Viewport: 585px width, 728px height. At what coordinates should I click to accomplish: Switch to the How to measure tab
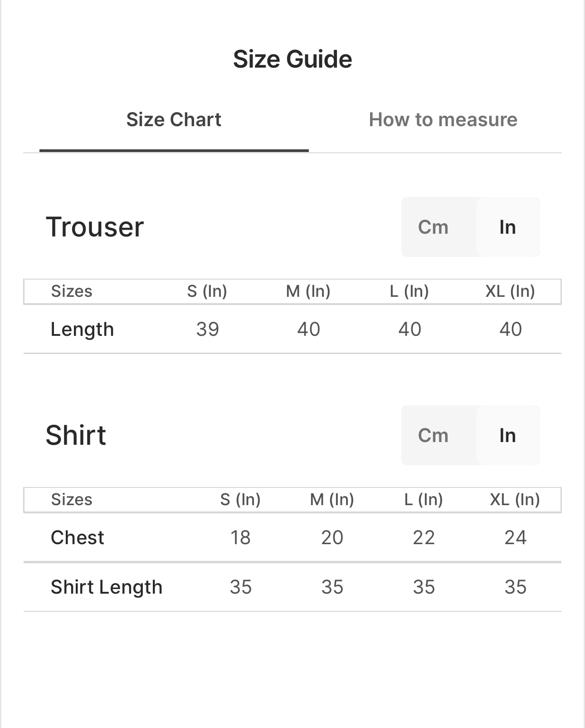coord(443,120)
